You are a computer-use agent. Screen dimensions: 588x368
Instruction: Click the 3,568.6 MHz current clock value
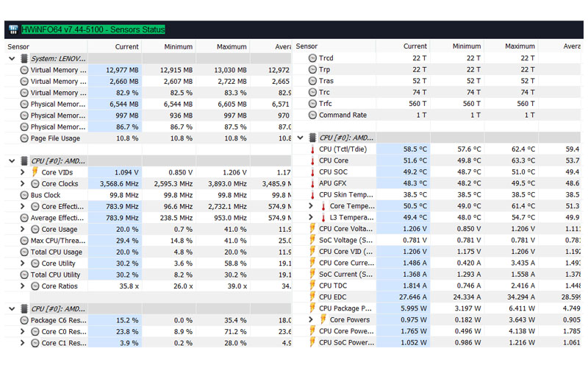[x=119, y=184]
